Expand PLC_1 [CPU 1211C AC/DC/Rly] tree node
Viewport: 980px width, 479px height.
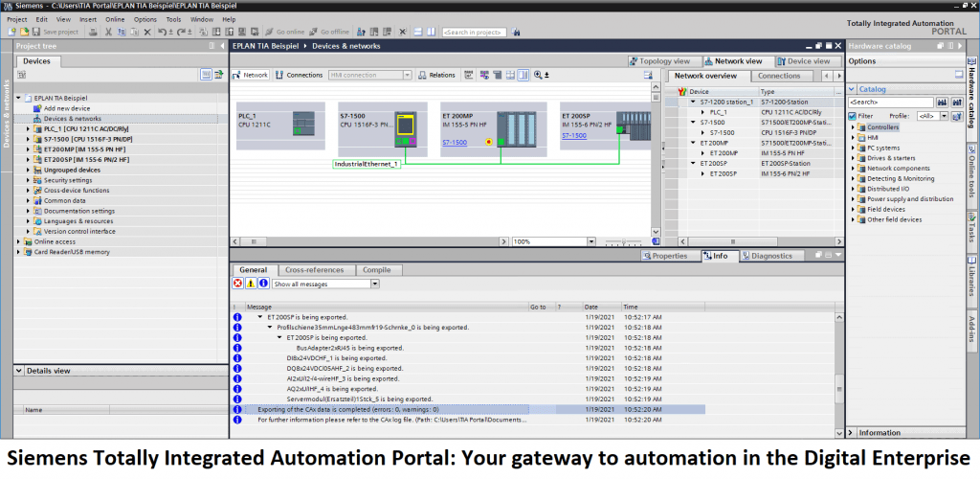pos(28,128)
